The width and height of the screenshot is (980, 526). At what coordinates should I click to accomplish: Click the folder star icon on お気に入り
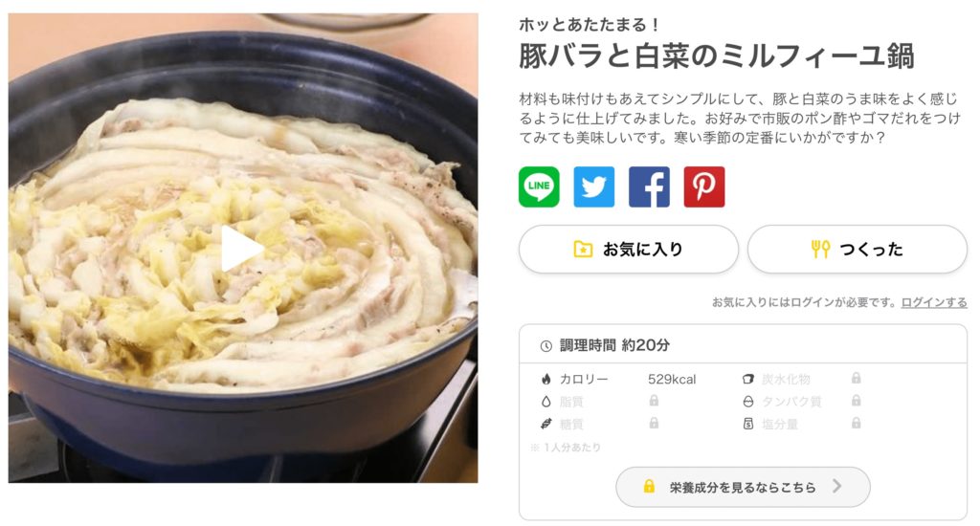[x=583, y=250]
